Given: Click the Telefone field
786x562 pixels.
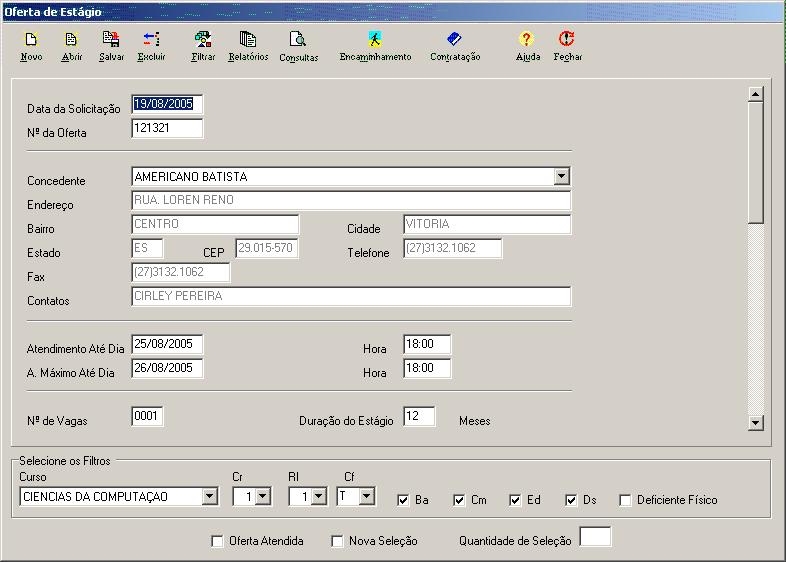Looking at the screenshot, I should pos(452,248).
